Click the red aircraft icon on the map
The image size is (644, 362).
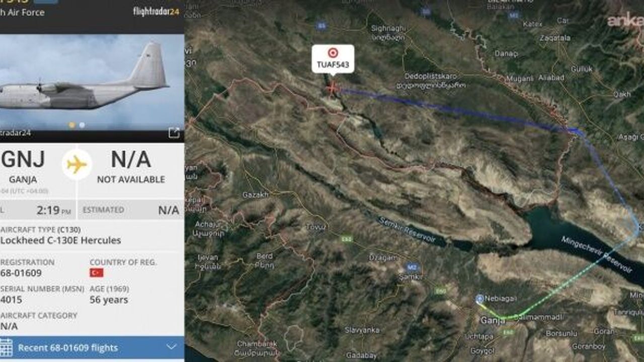[x=332, y=89]
